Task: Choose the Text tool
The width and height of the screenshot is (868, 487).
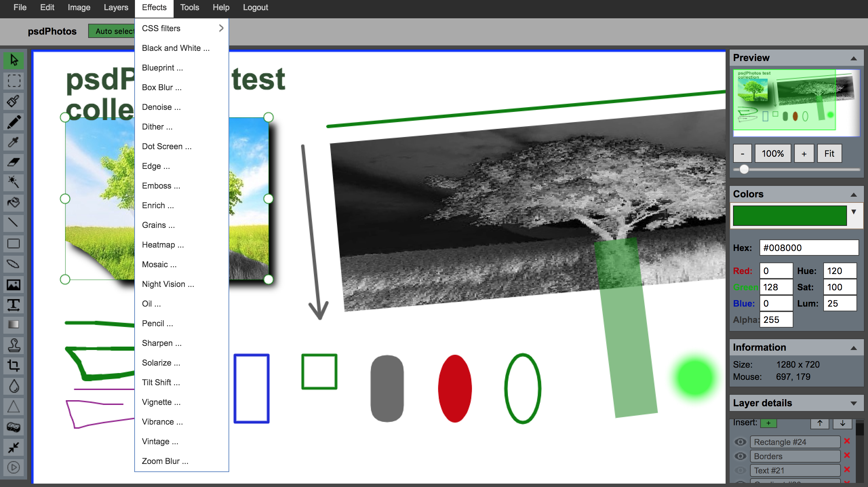Action: (x=14, y=305)
